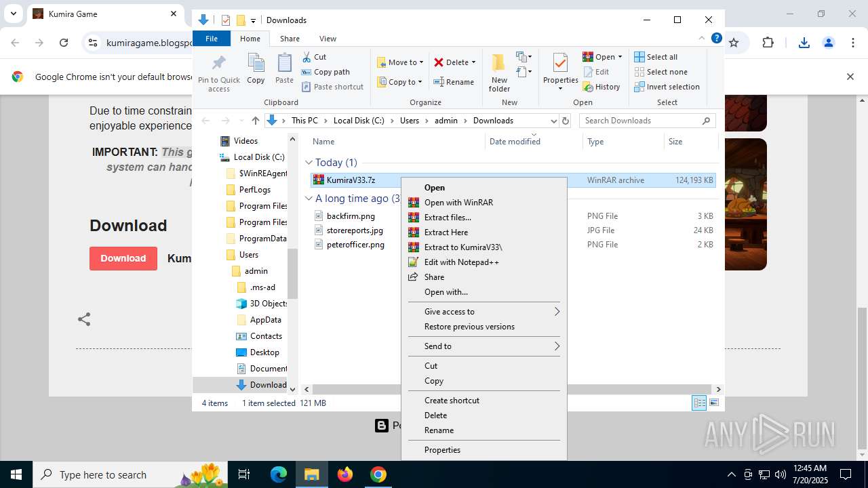Click Copy path in ribbon
This screenshot has height=488, width=868.
(x=325, y=72)
